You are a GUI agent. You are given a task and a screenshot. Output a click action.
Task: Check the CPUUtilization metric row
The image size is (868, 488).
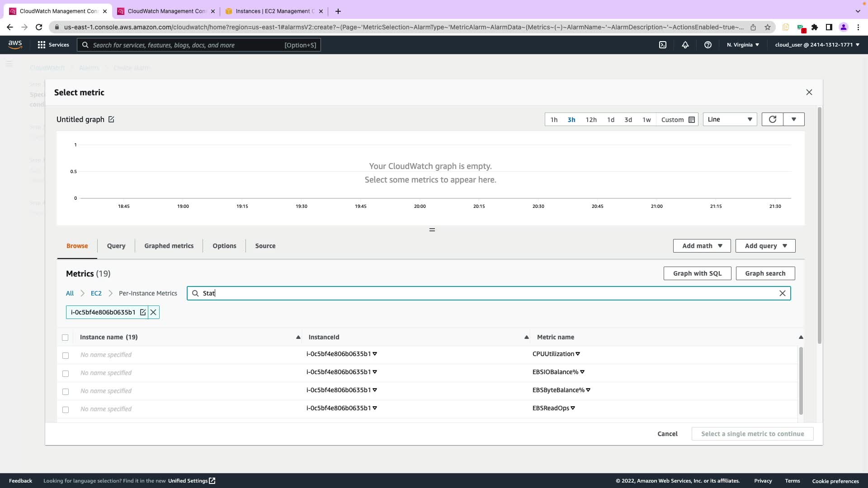pyautogui.click(x=66, y=356)
